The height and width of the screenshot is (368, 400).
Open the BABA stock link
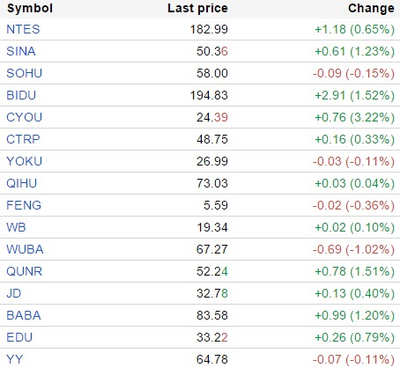(24, 315)
